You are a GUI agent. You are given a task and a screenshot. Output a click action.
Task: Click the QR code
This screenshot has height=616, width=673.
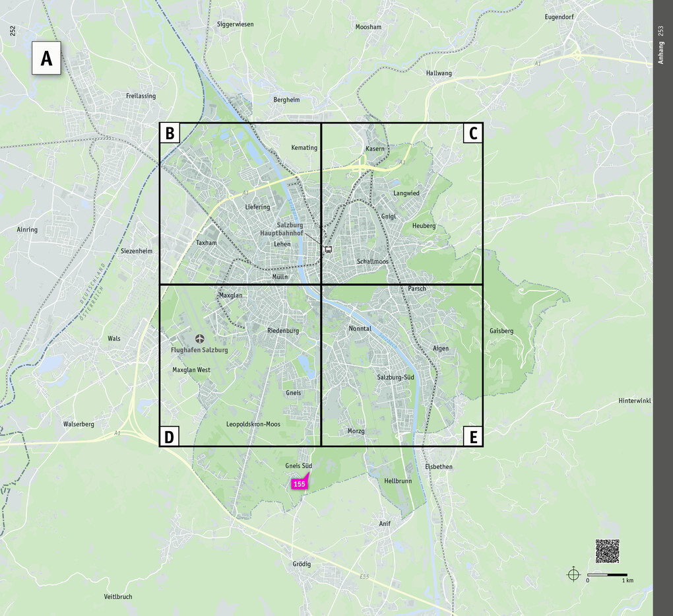pyautogui.click(x=607, y=551)
